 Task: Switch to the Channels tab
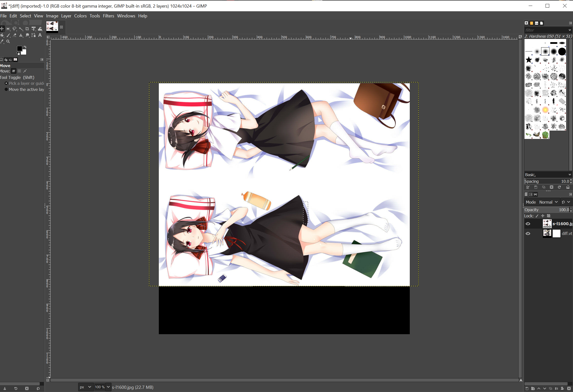[x=531, y=195]
